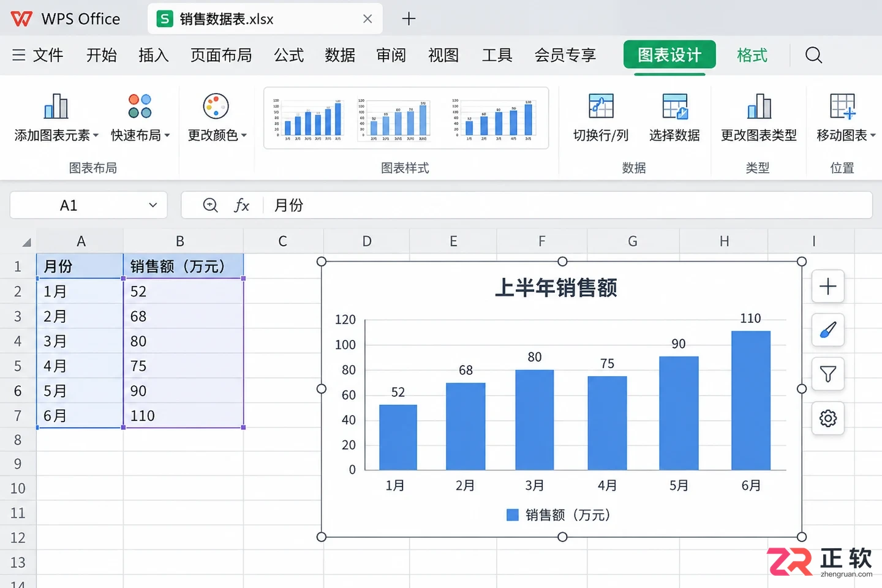Open the Name Box A1 dropdown
Screen dimensions: 882x588
pos(153,205)
